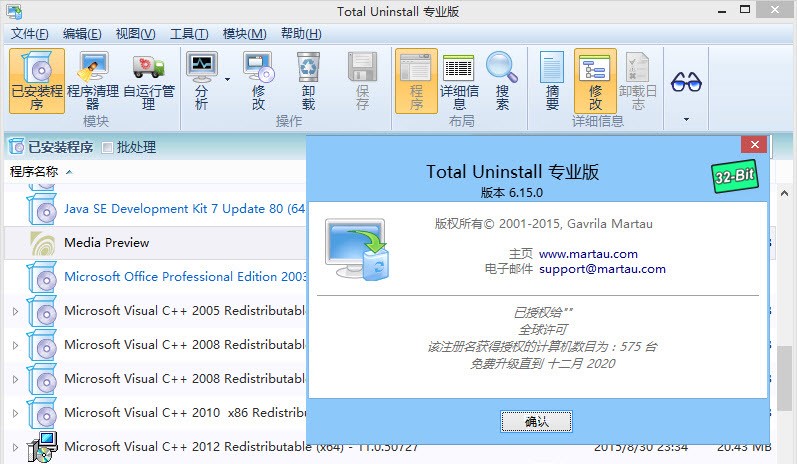Expand second Microsoft Visual C++ 2008 entry

coord(15,379)
